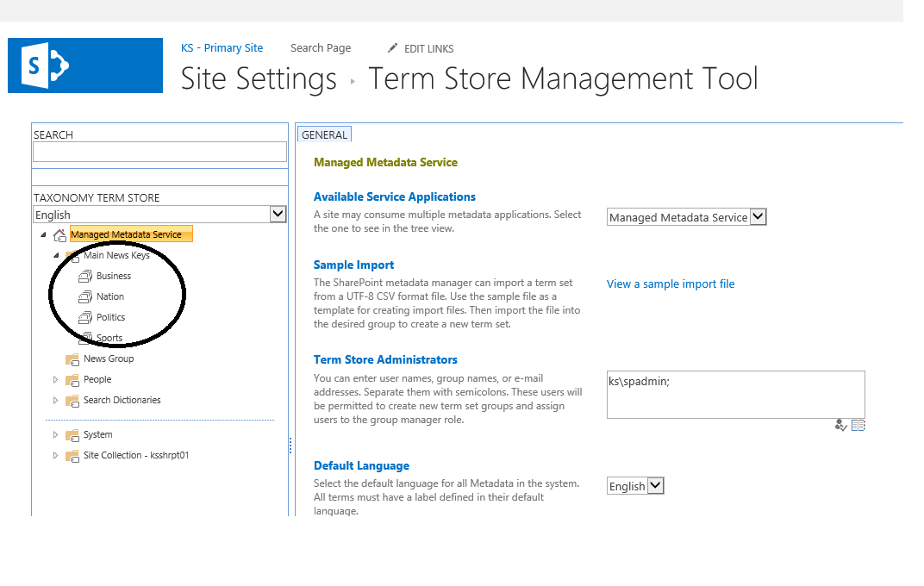Viewport: 924px width, 586px height.
Task: Select the People tree node
Action: [97, 379]
